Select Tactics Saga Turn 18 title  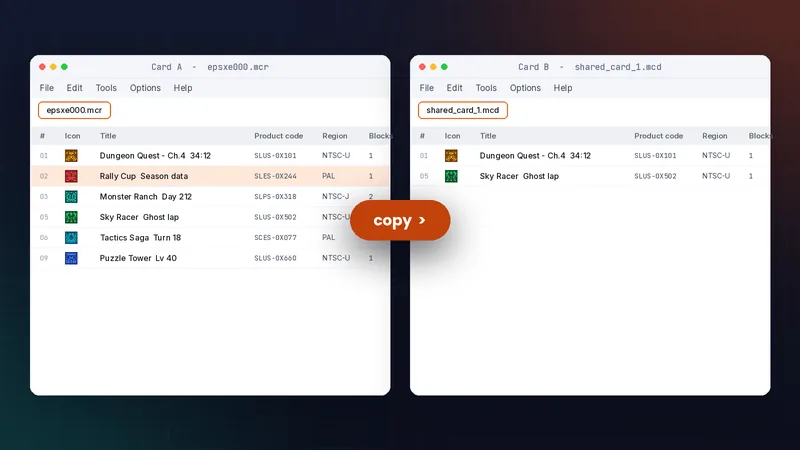tap(140, 237)
